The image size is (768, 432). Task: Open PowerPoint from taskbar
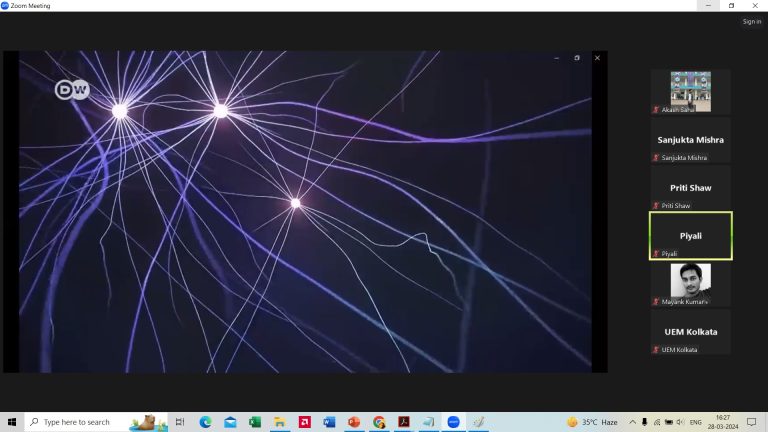pos(354,422)
